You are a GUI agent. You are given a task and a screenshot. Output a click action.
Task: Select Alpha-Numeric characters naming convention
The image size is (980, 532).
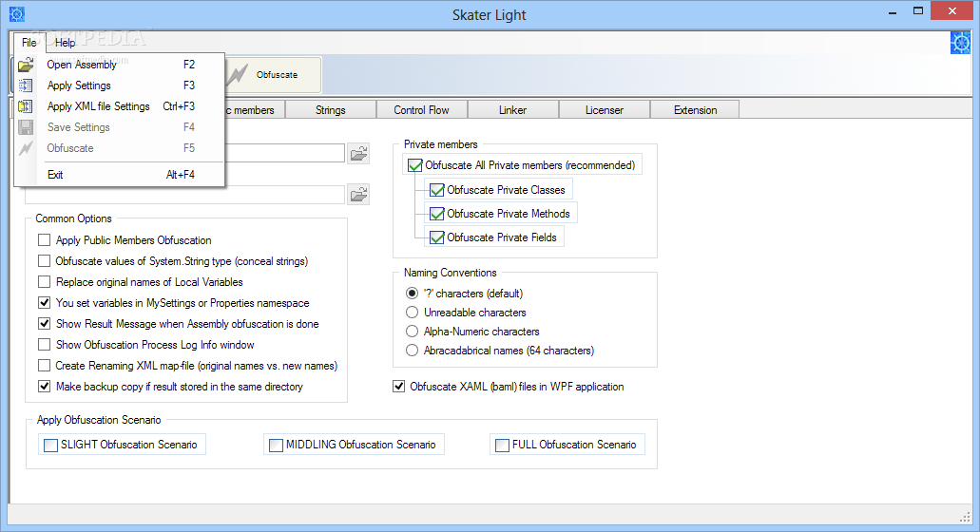412,331
